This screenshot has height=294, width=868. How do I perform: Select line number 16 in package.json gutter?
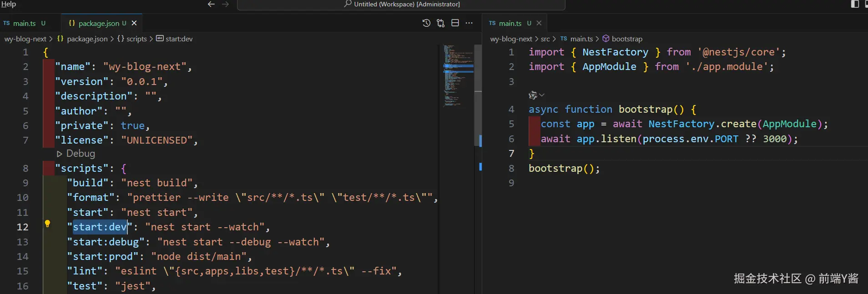[x=23, y=286]
